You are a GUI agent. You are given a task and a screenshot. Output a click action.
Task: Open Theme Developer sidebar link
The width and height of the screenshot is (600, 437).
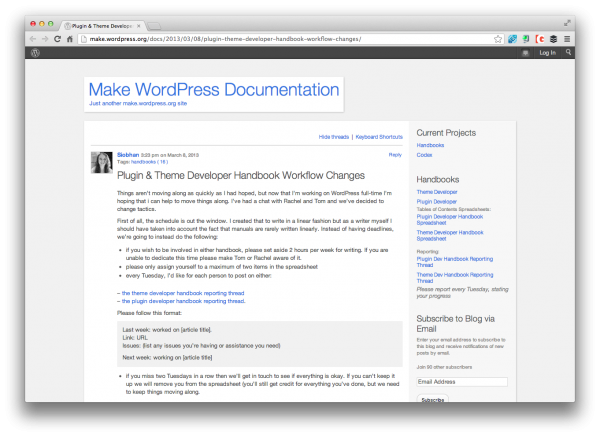click(437, 192)
